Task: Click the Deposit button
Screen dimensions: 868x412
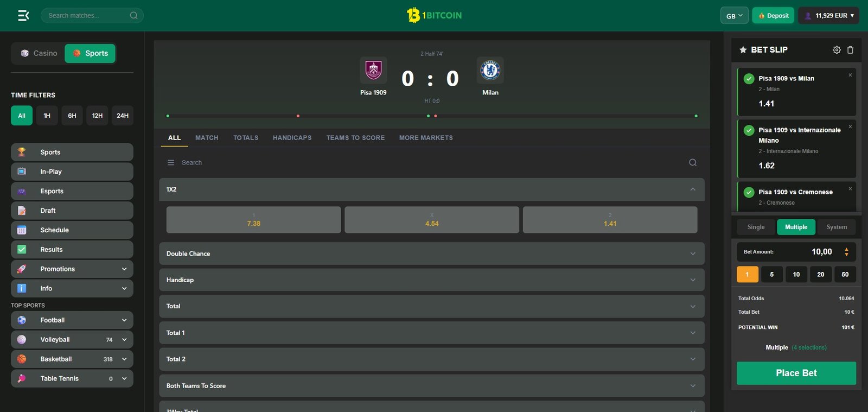Action: point(773,16)
